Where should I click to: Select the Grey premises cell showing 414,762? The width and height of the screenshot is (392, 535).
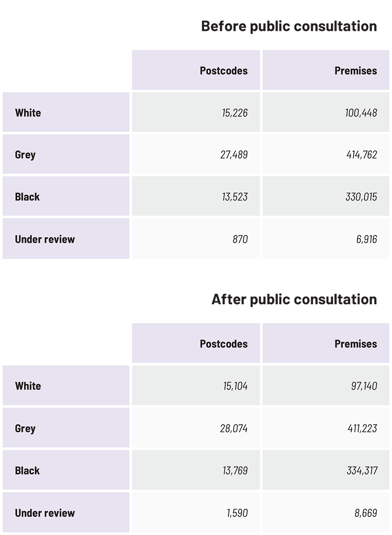361,155
